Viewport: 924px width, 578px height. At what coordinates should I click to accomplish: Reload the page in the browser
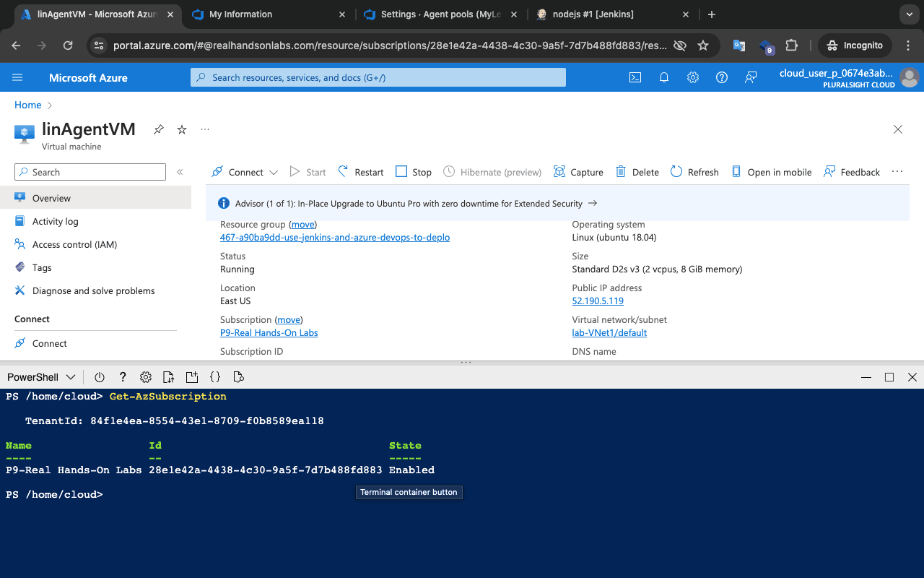68,46
